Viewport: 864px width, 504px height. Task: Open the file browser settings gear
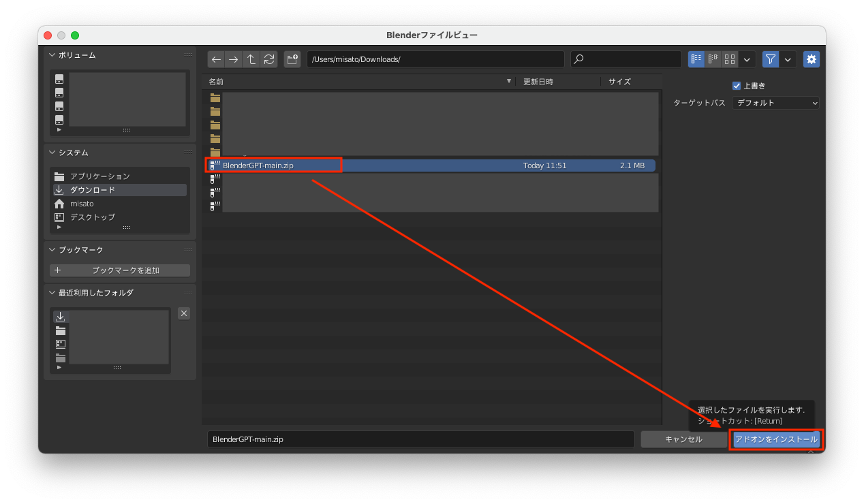[x=811, y=59]
